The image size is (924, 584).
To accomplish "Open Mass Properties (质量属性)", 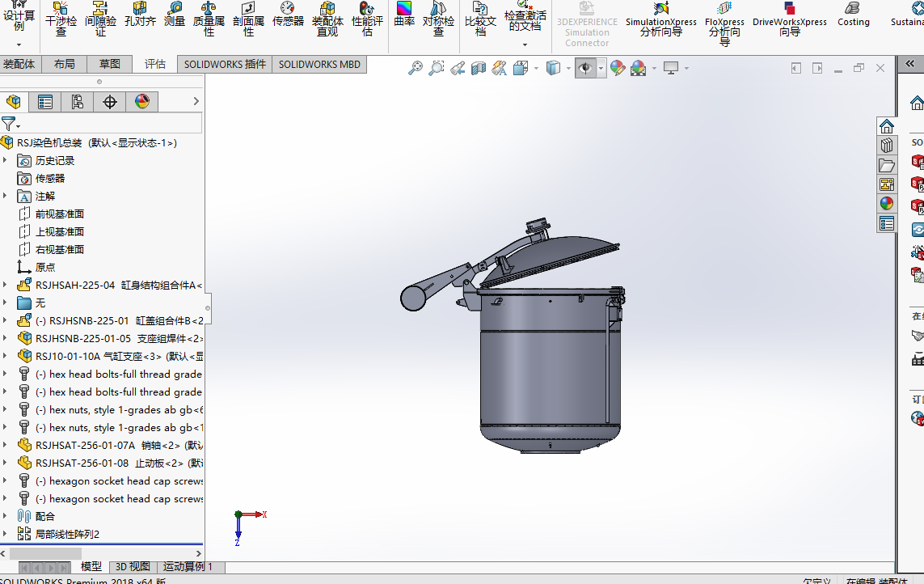I will [209, 19].
